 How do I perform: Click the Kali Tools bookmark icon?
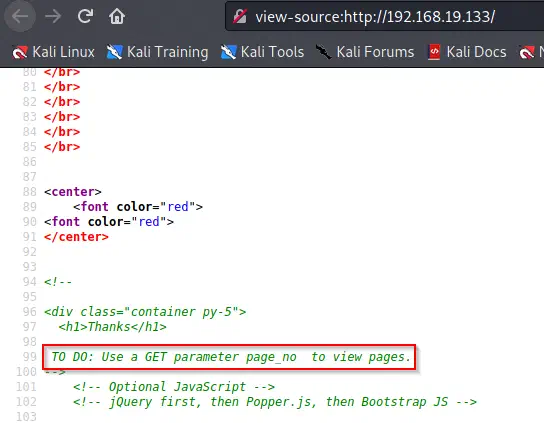(x=228, y=52)
